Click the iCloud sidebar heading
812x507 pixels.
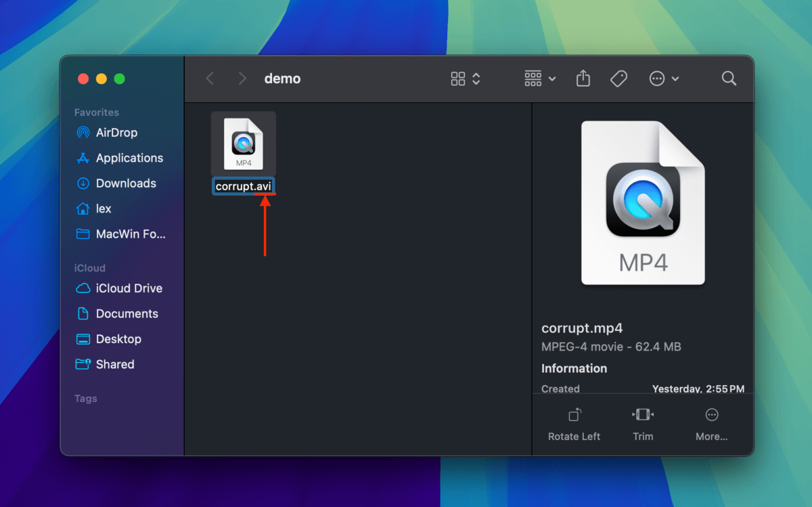[x=90, y=268]
